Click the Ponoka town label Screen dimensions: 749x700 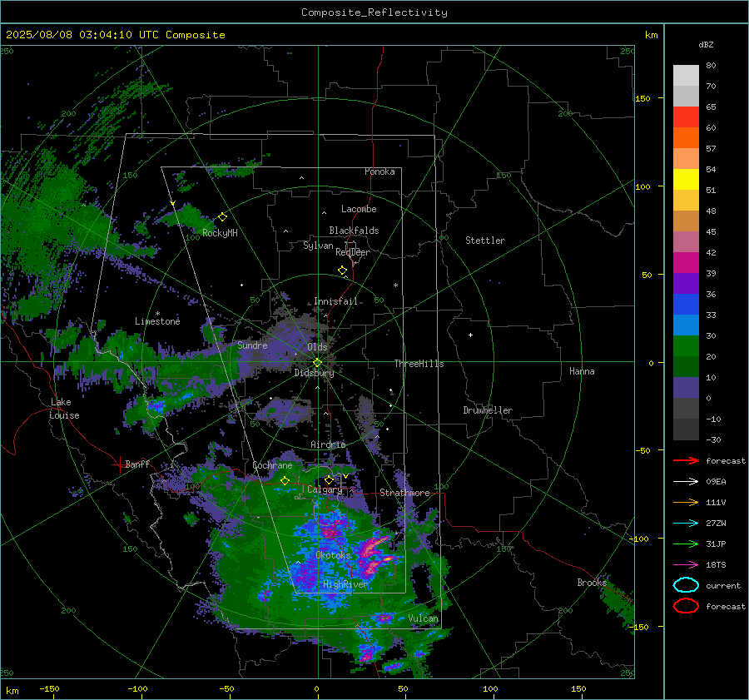coord(379,171)
